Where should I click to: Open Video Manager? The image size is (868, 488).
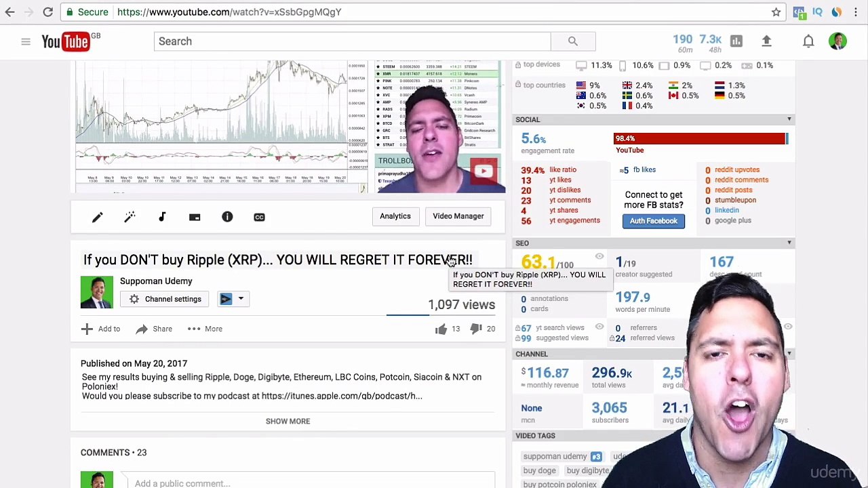coord(458,216)
